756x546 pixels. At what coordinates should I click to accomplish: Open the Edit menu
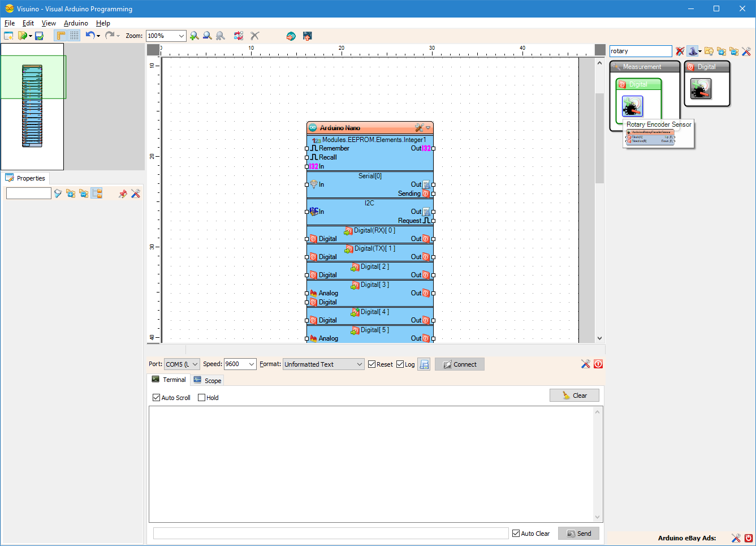tap(28, 23)
